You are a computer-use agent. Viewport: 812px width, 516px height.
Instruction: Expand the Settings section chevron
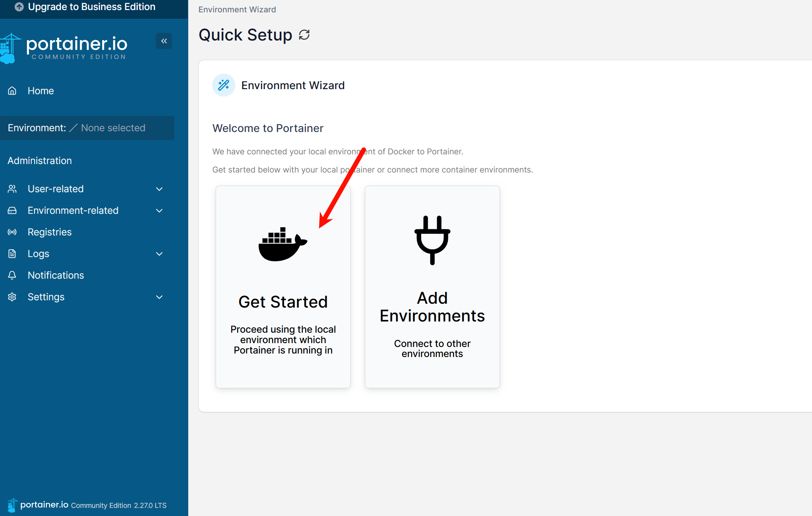(159, 297)
